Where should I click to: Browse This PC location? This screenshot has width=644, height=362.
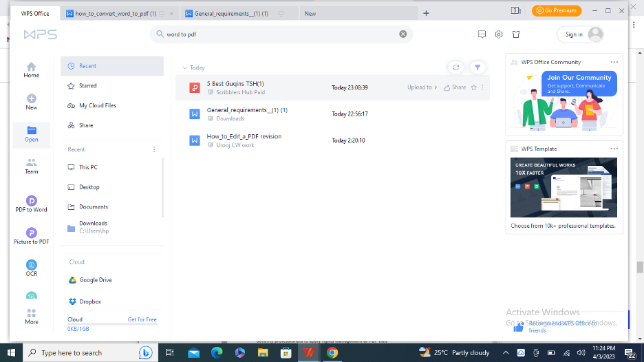coord(111,167)
